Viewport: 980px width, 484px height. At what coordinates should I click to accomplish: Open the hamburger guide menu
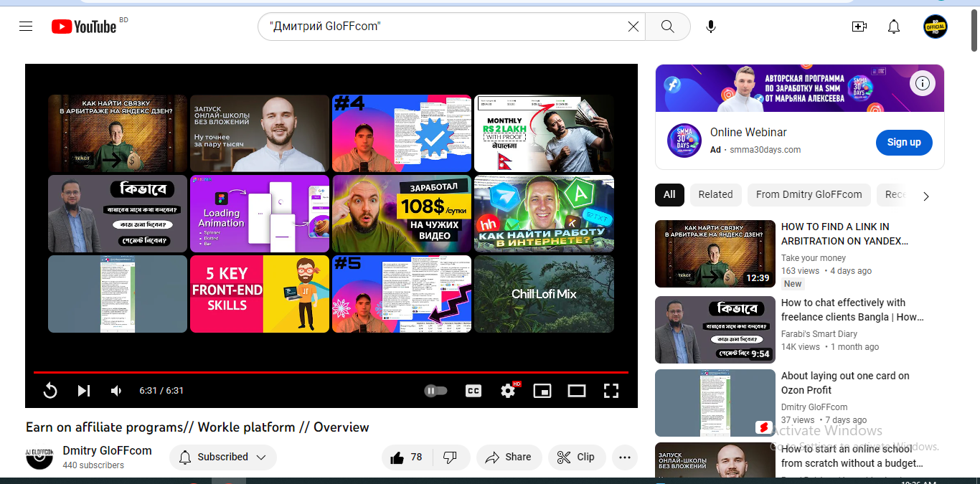26,27
